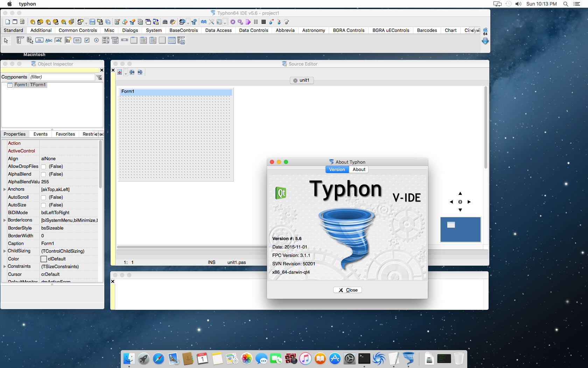Open Terminal from the Dock
Image resolution: width=588 pixels, height=368 pixels.
364,359
